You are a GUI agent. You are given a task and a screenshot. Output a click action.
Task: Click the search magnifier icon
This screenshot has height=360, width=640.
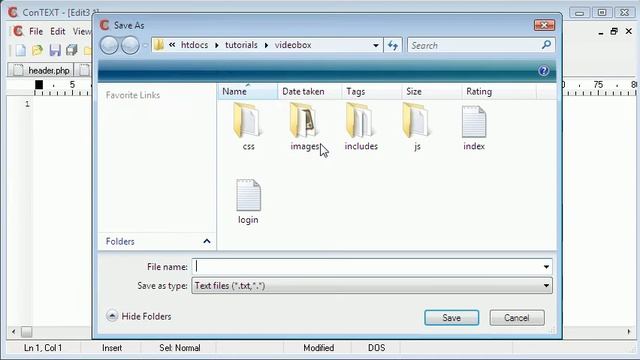[x=546, y=45]
